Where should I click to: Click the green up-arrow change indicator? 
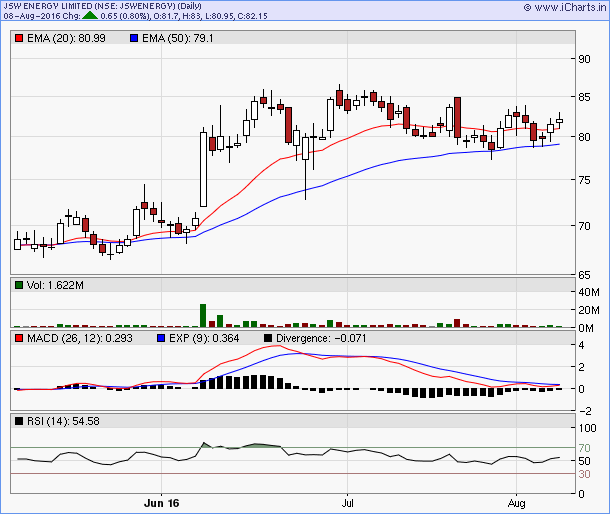pyautogui.click(x=90, y=16)
